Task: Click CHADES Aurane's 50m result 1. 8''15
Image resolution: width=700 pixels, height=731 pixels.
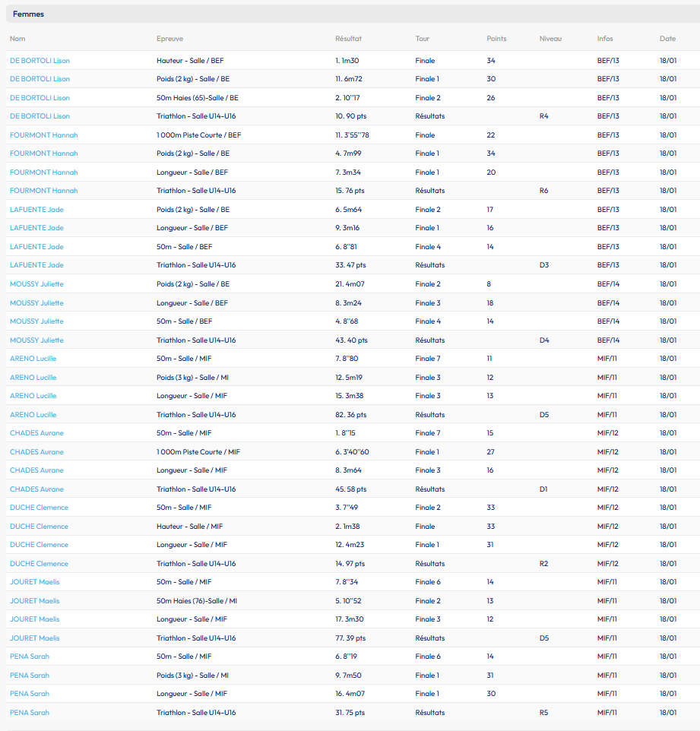Action: click(347, 433)
